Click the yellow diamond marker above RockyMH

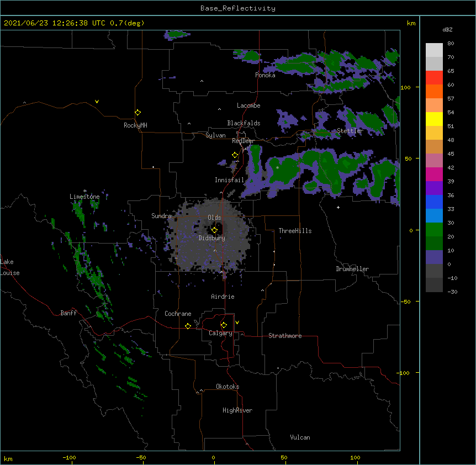point(138,113)
